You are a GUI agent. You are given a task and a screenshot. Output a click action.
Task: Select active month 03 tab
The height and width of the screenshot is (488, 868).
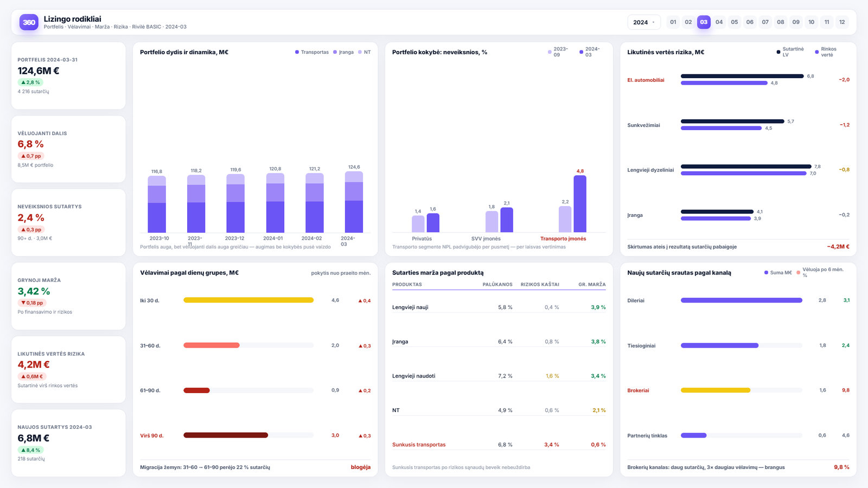[704, 22]
